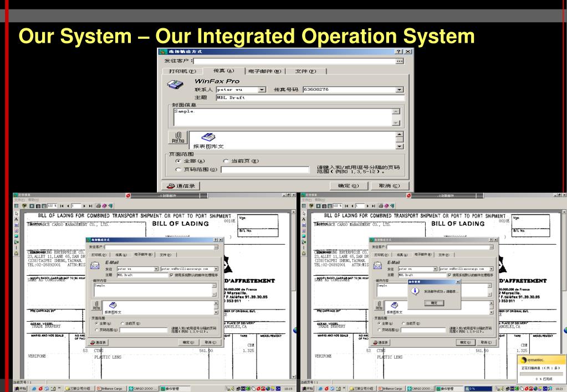567x392 pixels.
Task: Click the printer icon in left preview toolbar
Action: tap(98, 206)
